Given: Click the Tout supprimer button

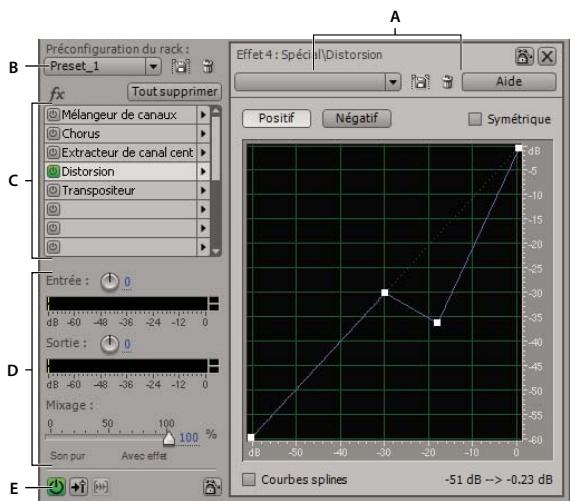Looking at the screenshot, I should pyautogui.click(x=174, y=91).
